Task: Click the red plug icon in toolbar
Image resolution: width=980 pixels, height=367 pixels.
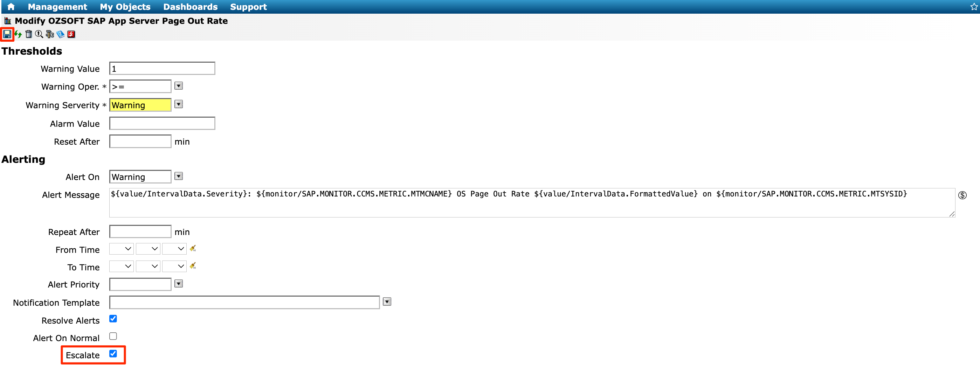Action: (x=71, y=34)
